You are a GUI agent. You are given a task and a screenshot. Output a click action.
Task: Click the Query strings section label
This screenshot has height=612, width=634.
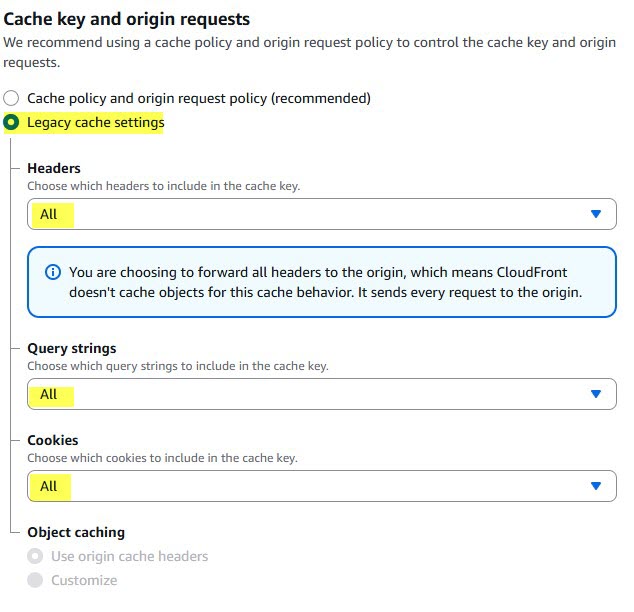tap(72, 348)
